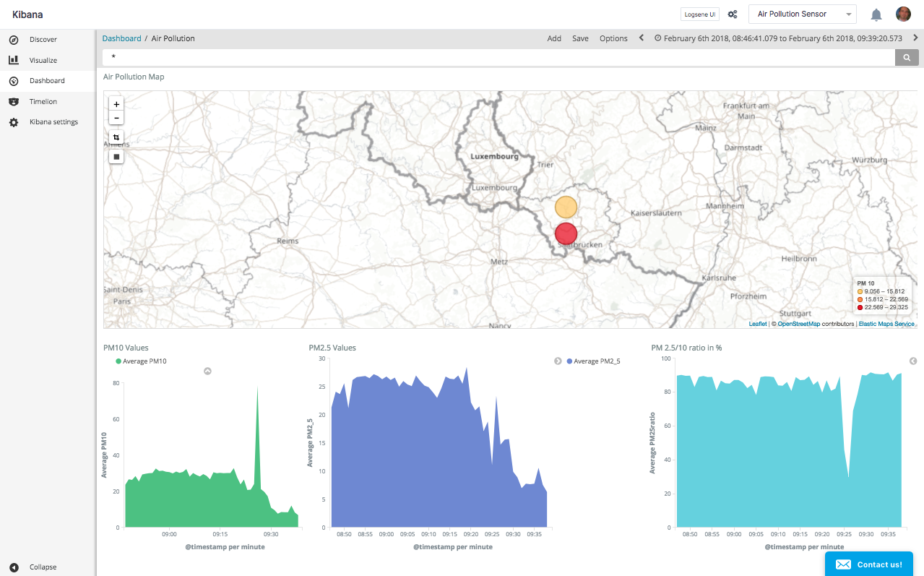Click the Kibana logo text

pos(27,14)
